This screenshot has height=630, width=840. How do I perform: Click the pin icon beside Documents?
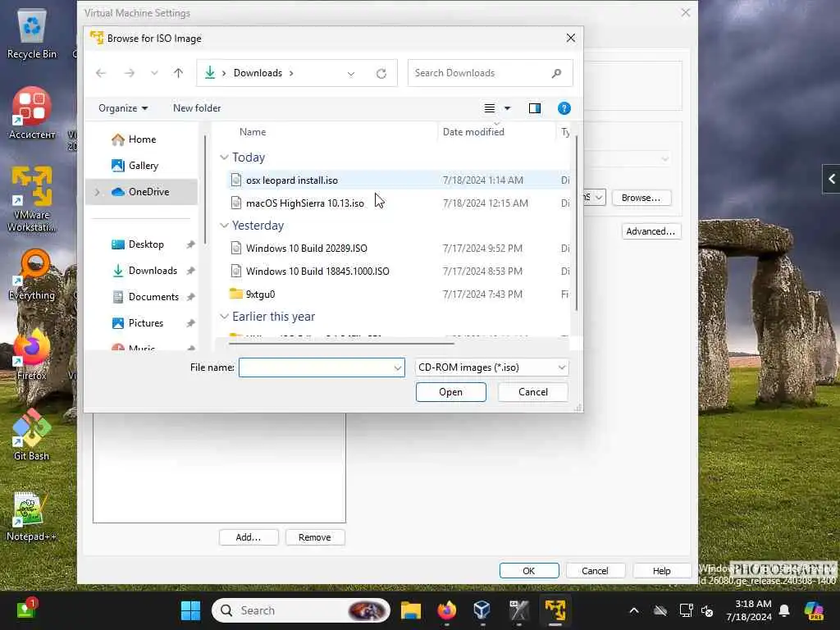tap(190, 297)
